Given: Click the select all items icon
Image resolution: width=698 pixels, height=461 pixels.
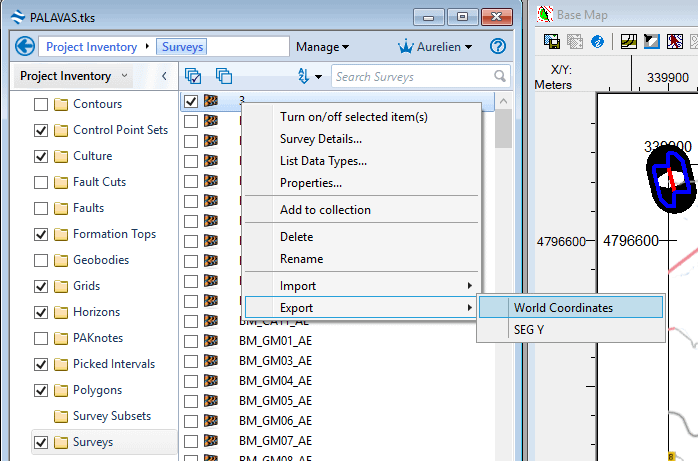Looking at the screenshot, I should tap(194, 76).
